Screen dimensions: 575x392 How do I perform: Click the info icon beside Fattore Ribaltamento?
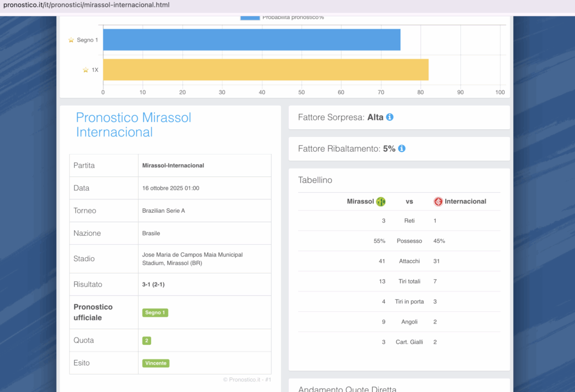coord(401,149)
